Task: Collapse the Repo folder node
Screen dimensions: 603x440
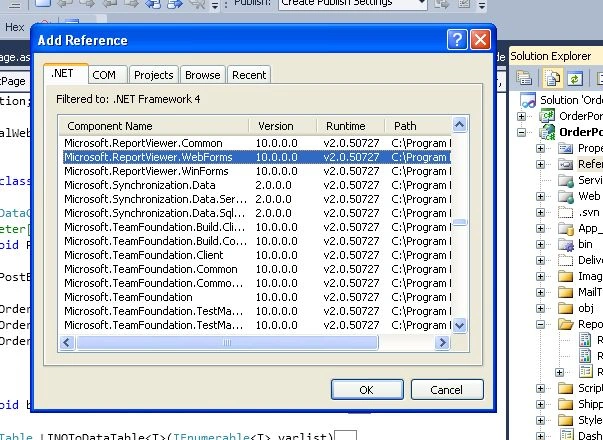Action: (540, 325)
